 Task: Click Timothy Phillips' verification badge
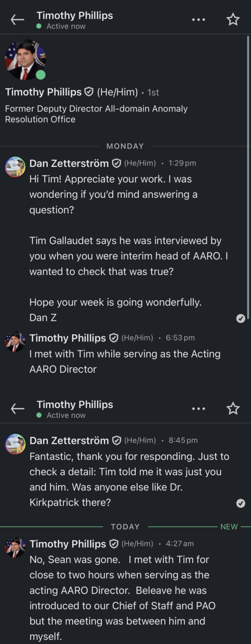click(x=88, y=92)
